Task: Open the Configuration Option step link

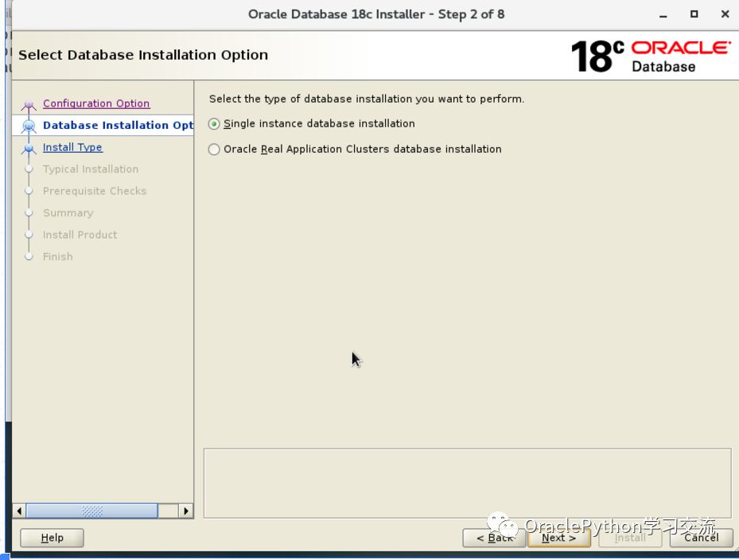Action: pos(96,103)
